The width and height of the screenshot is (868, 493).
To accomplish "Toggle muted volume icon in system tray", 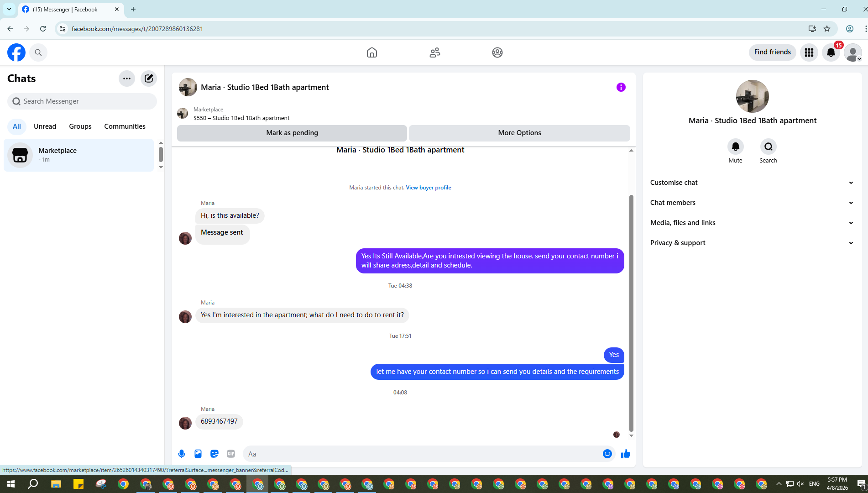I will pos(800,484).
